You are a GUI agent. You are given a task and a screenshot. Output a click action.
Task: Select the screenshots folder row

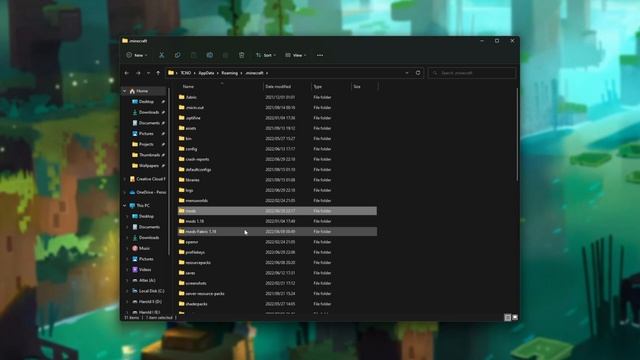click(277, 283)
